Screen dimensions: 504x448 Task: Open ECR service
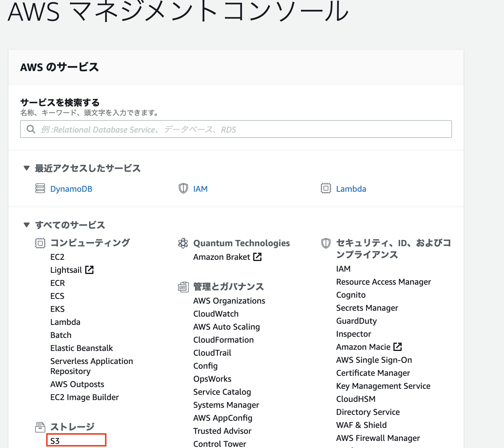57,283
